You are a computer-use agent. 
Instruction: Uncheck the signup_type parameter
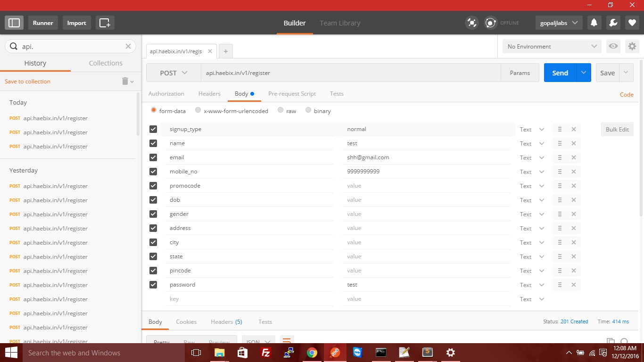tap(153, 129)
